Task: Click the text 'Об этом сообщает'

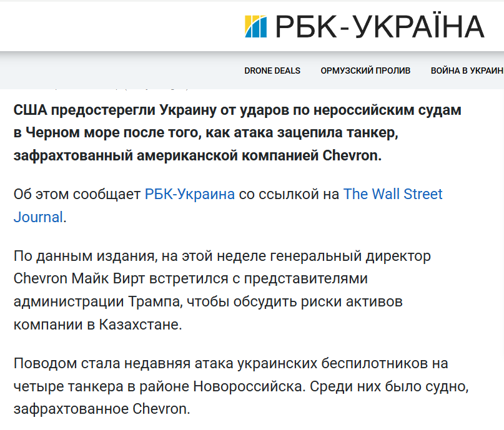Action: point(77,194)
